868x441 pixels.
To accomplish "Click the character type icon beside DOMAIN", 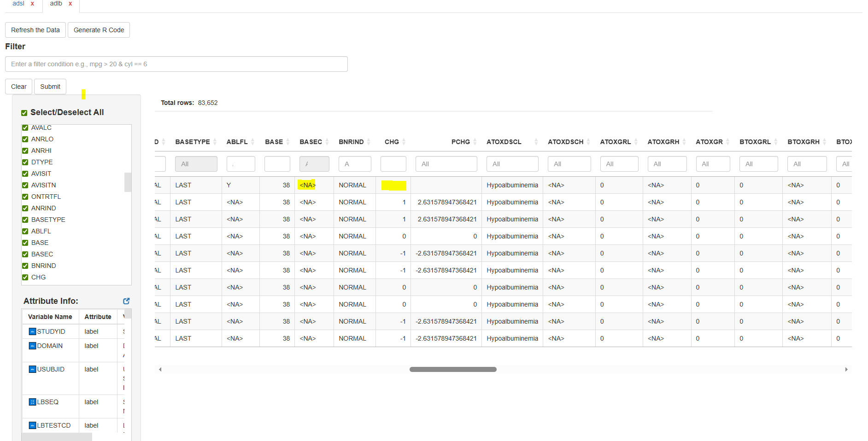I will 32,346.
